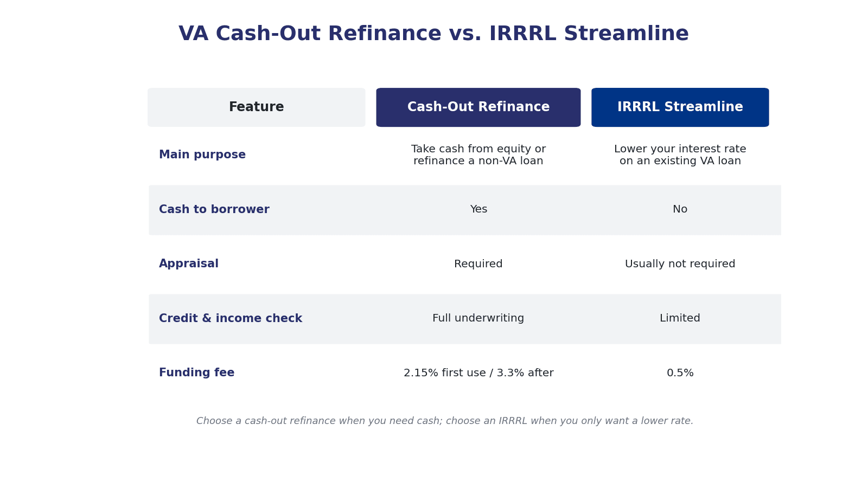Select the 'IRRRL Streamline' column header
The width and height of the screenshot is (868, 488).
click(680, 107)
